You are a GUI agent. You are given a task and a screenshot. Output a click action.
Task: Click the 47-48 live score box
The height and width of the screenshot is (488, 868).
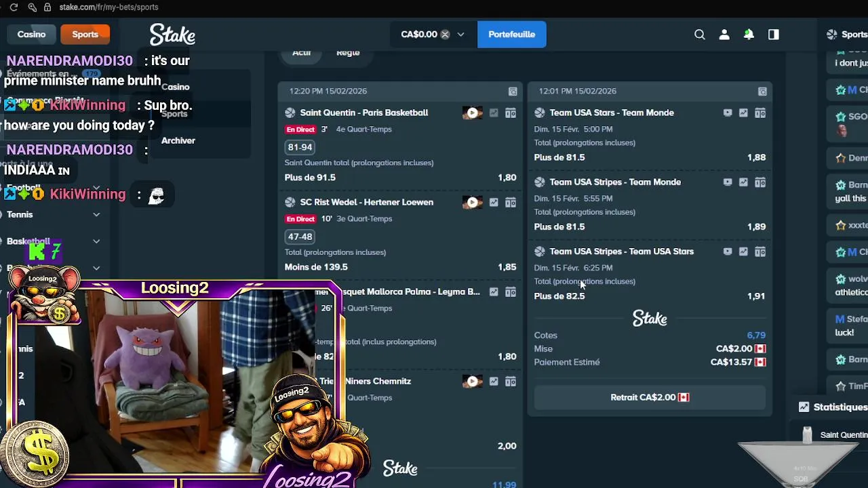(x=300, y=237)
